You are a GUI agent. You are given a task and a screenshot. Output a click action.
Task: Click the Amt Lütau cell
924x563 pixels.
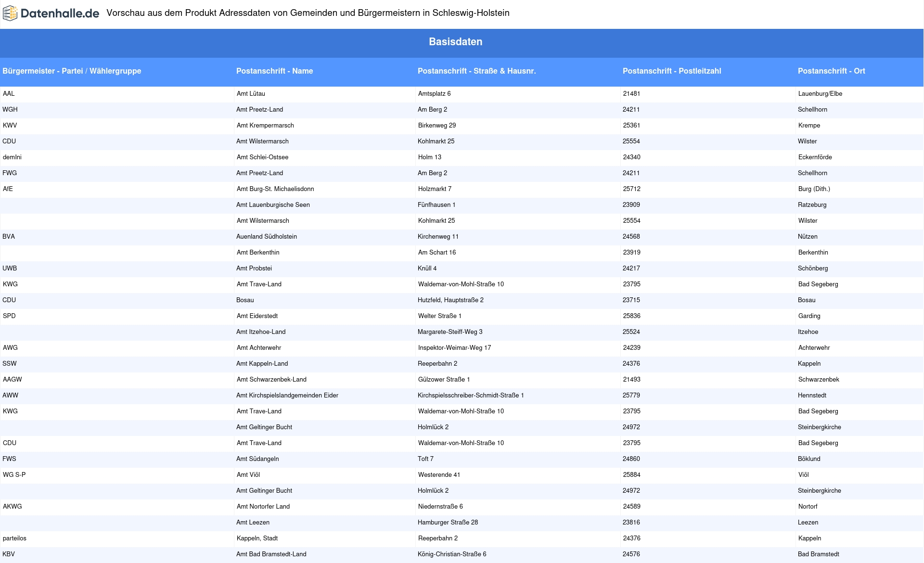(251, 94)
